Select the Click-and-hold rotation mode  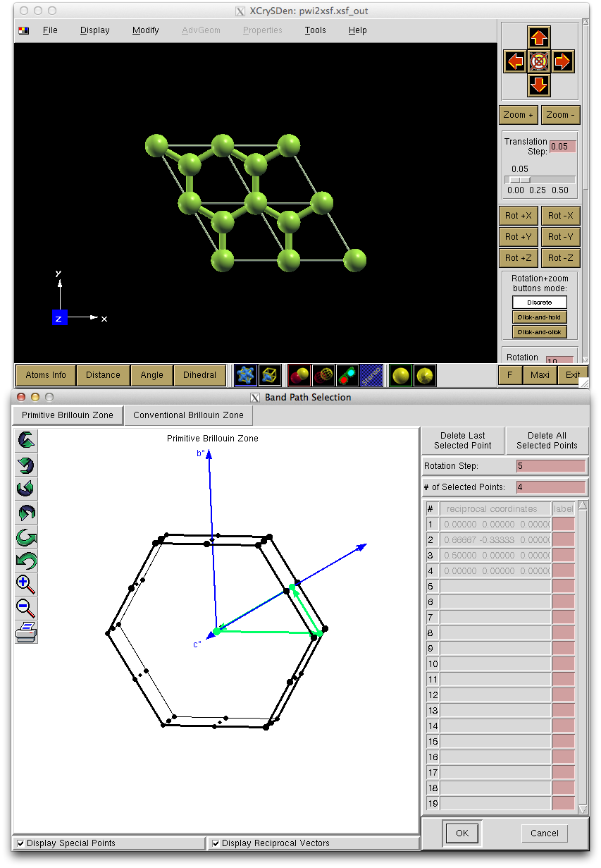click(x=539, y=317)
